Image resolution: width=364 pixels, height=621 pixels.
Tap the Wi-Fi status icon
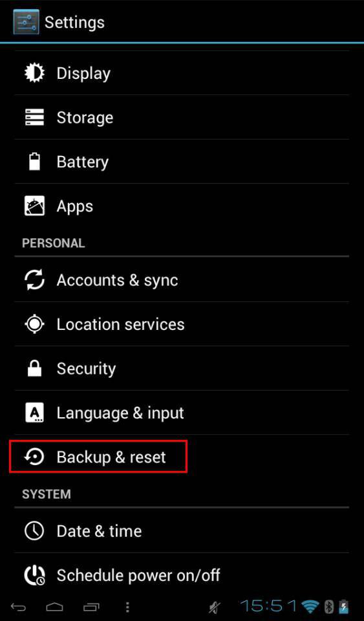310,606
